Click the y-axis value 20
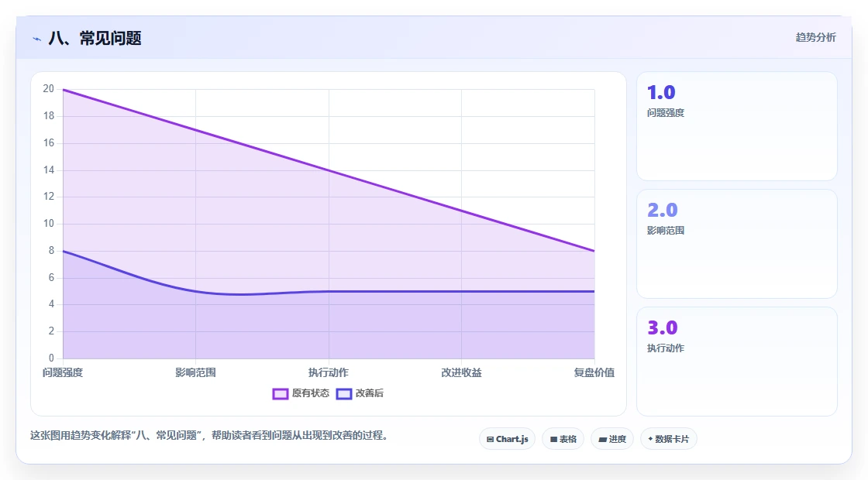The image size is (868, 480). point(49,89)
